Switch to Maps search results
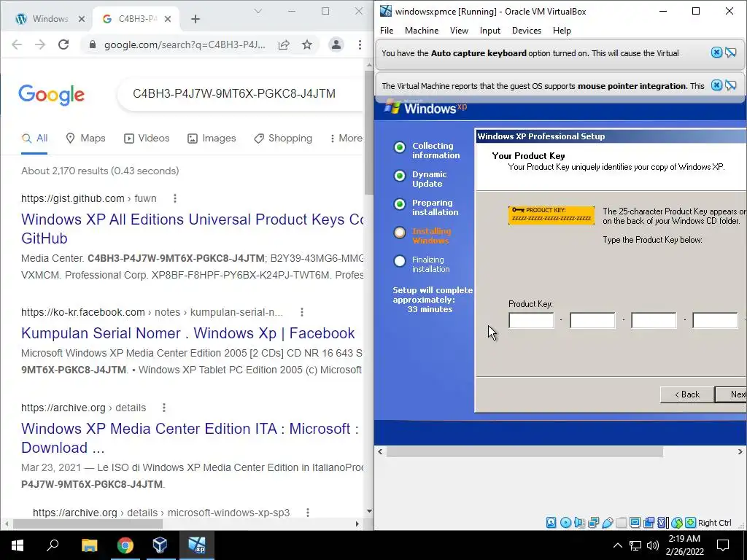The width and height of the screenshot is (747, 560). tap(85, 138)
